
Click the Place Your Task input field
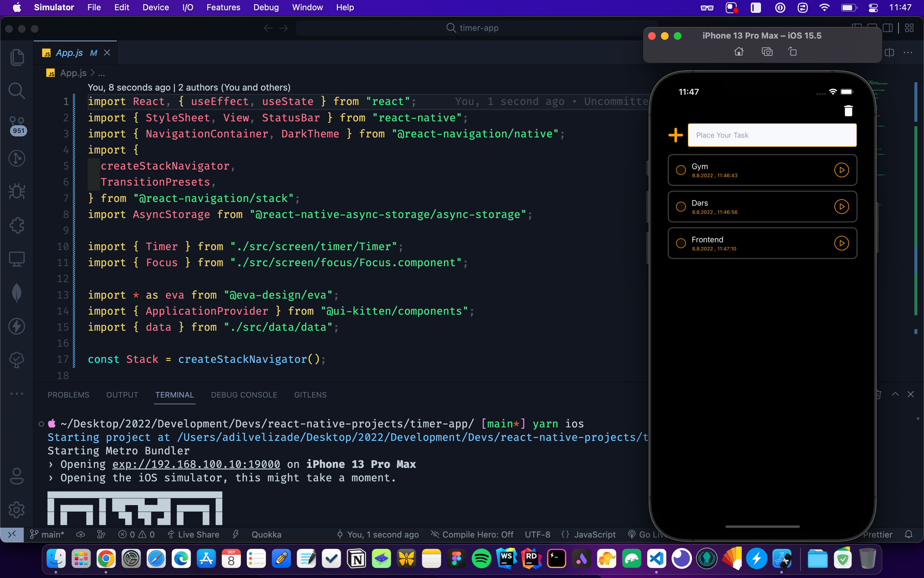(x=772, y=135)
